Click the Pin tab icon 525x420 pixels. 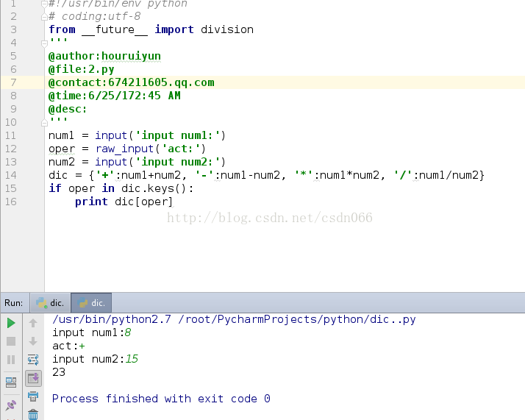11,405
